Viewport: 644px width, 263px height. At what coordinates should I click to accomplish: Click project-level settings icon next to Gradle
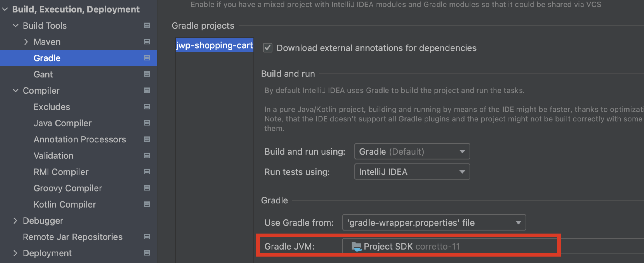point(147,58)
